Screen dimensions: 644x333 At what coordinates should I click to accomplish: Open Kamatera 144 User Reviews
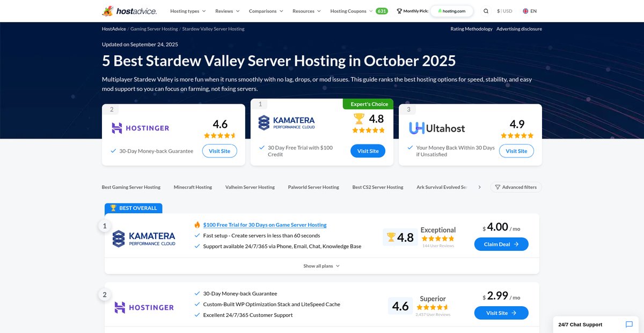(438, 245)
